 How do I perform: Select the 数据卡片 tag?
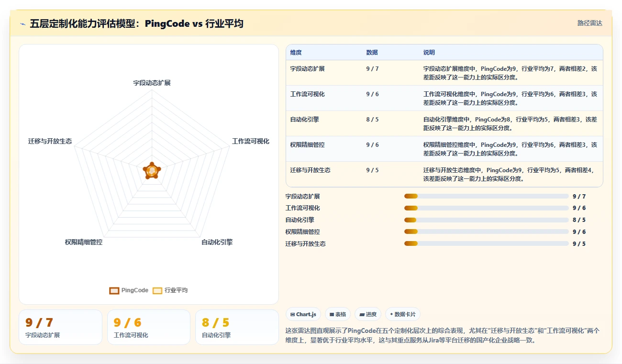403,314
